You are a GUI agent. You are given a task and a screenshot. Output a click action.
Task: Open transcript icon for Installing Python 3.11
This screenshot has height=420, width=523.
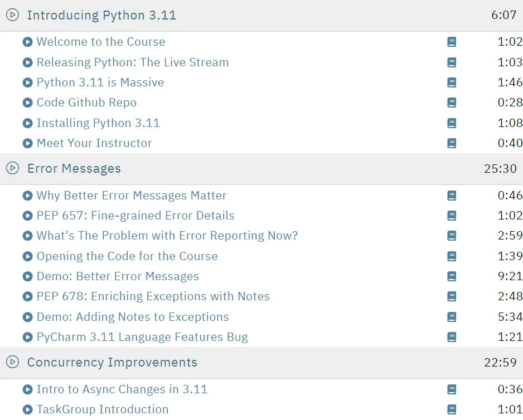452,123
